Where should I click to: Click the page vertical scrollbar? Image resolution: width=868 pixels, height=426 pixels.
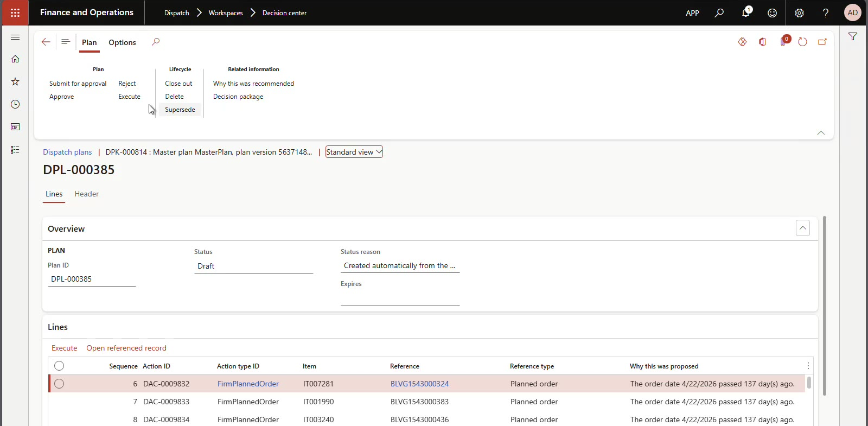[825, 306]
